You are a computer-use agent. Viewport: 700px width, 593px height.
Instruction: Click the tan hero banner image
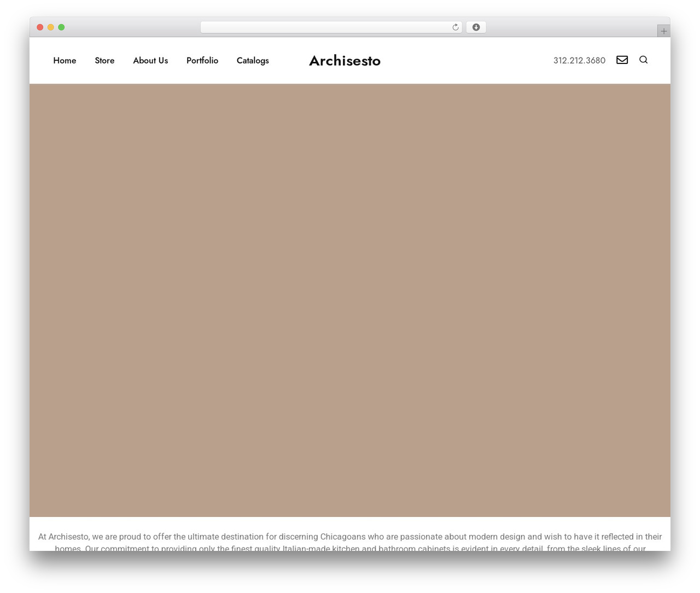tap(350, 300)
